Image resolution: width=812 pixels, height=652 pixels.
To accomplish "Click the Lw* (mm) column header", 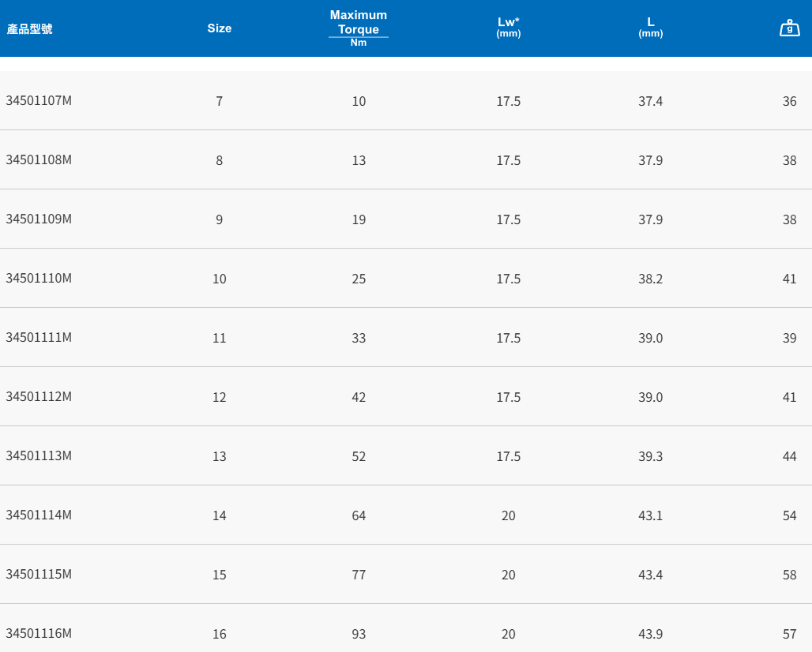I will coord(508,28).
